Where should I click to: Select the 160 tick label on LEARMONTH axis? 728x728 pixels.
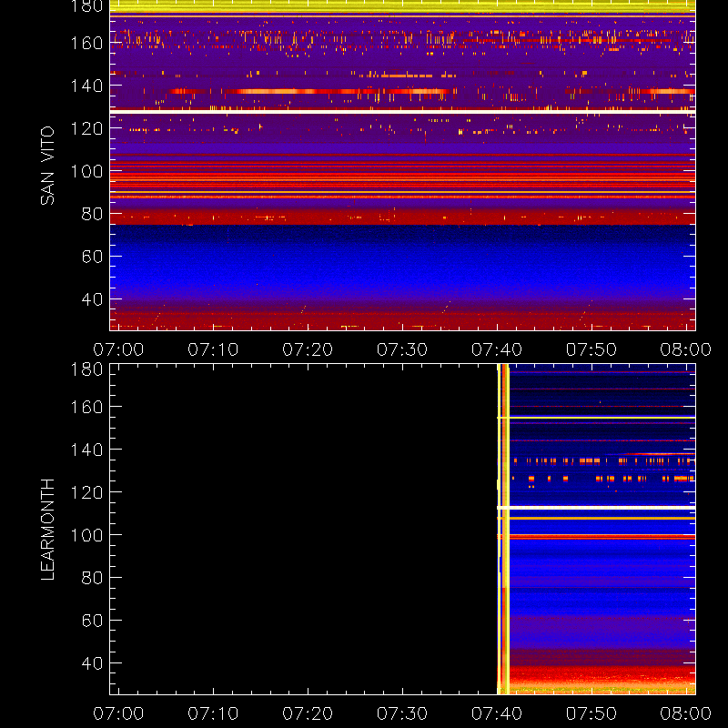[x=86, y=407]
